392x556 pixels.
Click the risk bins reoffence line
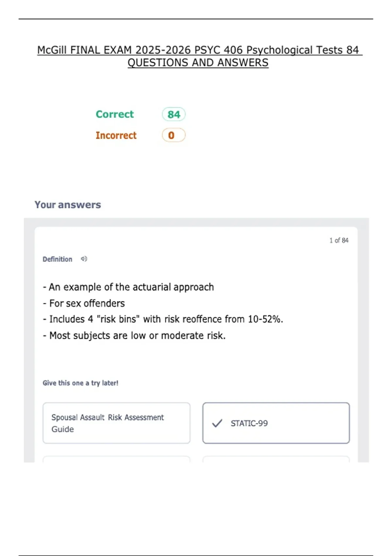163,319
